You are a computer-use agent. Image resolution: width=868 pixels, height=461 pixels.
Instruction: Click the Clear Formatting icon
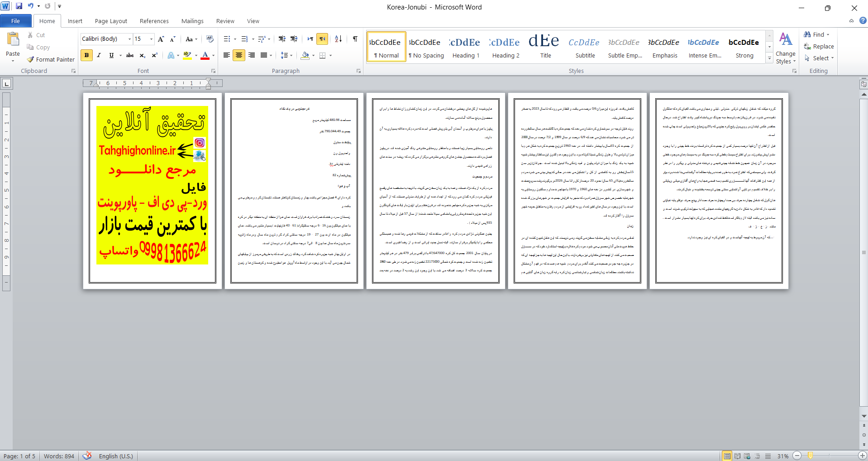210,39
